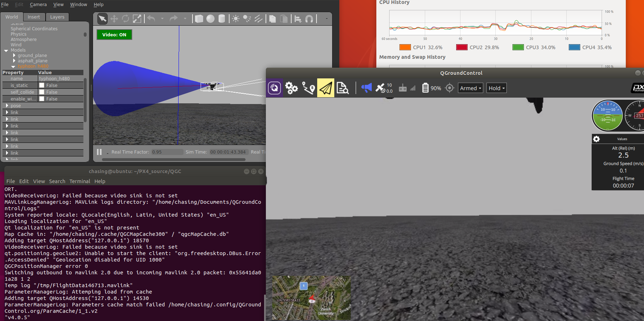Select the arrow selection mode in Gazebo toolbar
The height and width of the screenshot is (321, 644).
click(102, 19)
